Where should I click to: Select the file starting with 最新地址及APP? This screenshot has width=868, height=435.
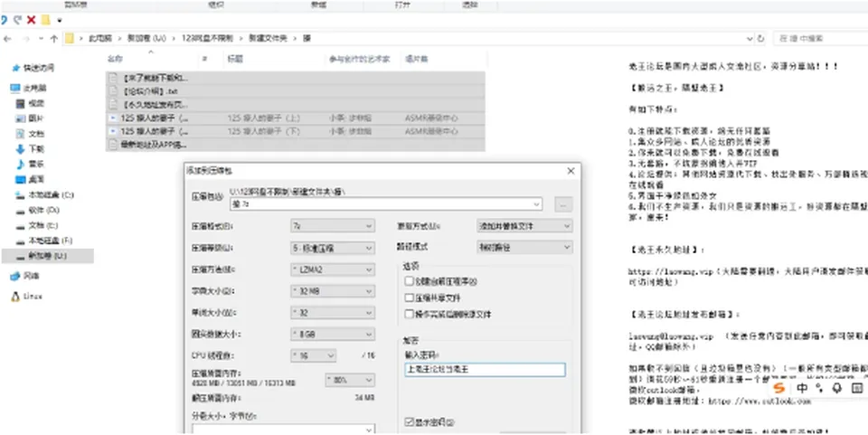click(295, 145)
